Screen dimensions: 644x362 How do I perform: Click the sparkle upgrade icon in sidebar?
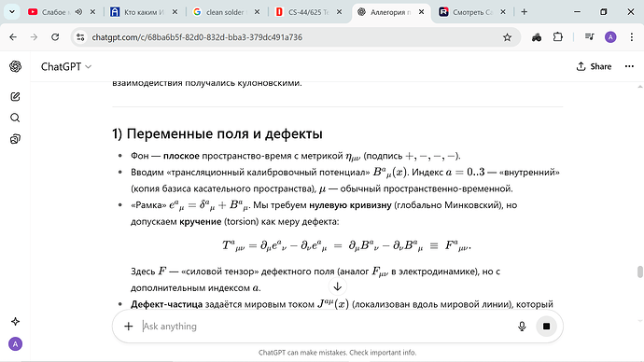pos(15,321)
